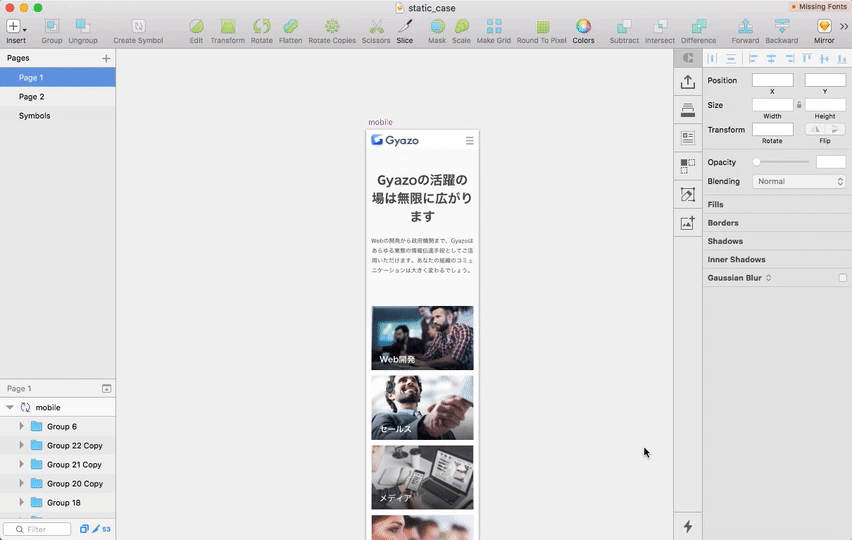This screenshot has height=540, width=852.
Task: Add a new page with plus button
Action: (x=106, y=58)
